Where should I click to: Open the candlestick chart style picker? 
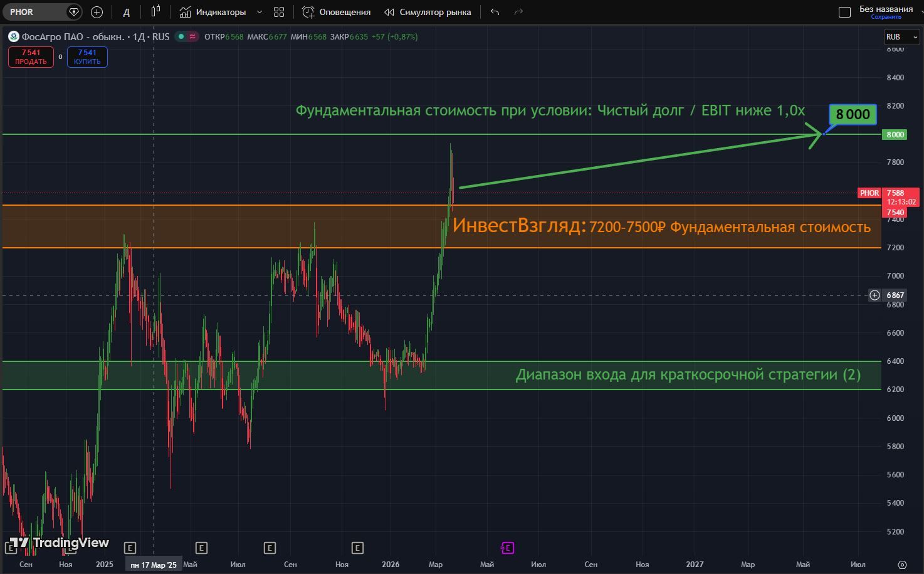click(155, 12)
